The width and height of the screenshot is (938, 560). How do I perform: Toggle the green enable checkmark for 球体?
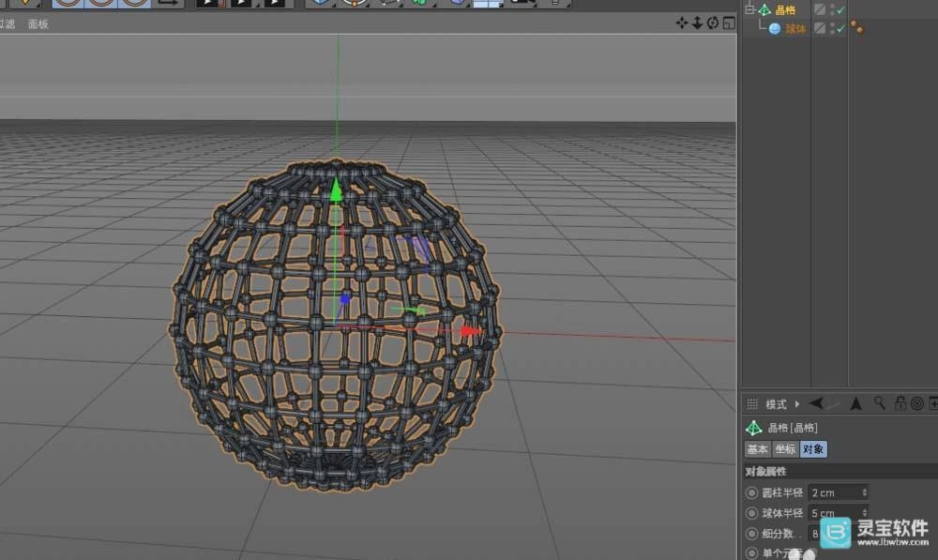pos(840,28)
